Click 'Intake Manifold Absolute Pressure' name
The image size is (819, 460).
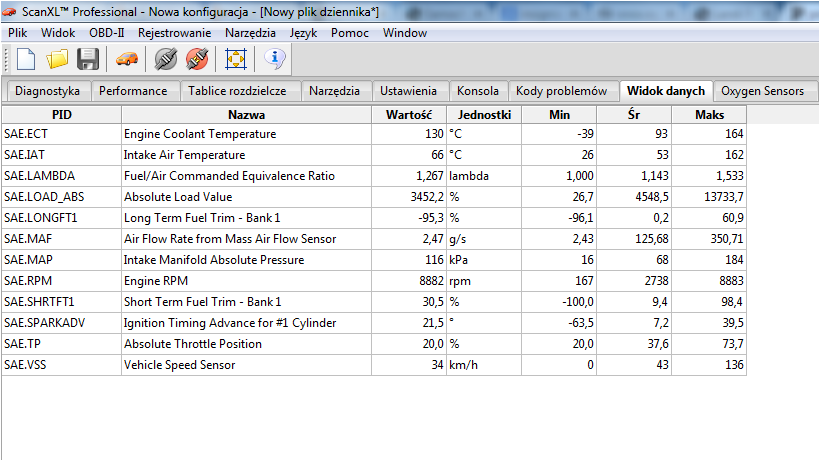tap(214, 260)
